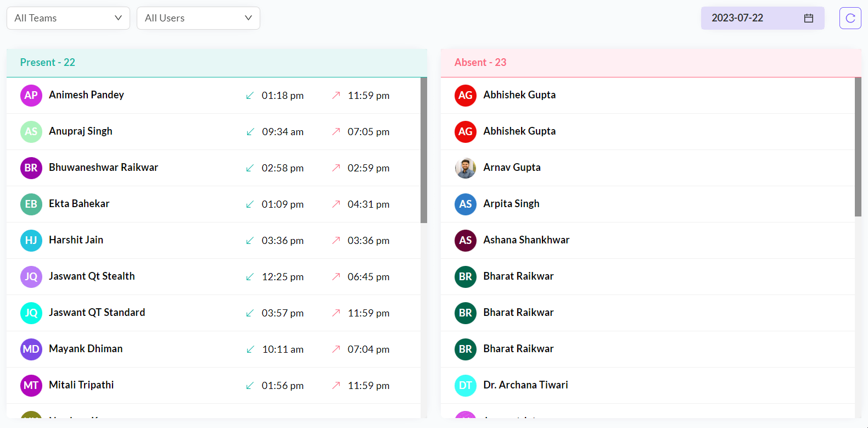Click Harshit Jain's HJ avatar
This screenshot has width=868, height=428.
(x=31, y=240)
